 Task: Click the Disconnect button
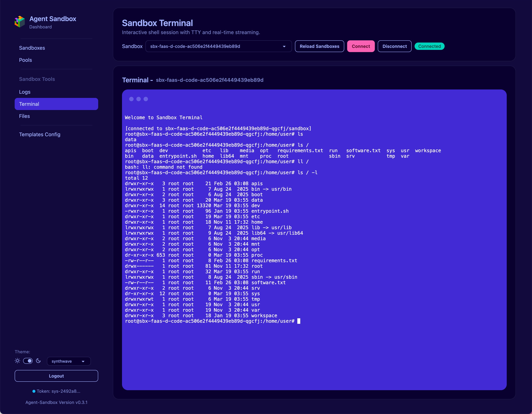tap(394, 46)
